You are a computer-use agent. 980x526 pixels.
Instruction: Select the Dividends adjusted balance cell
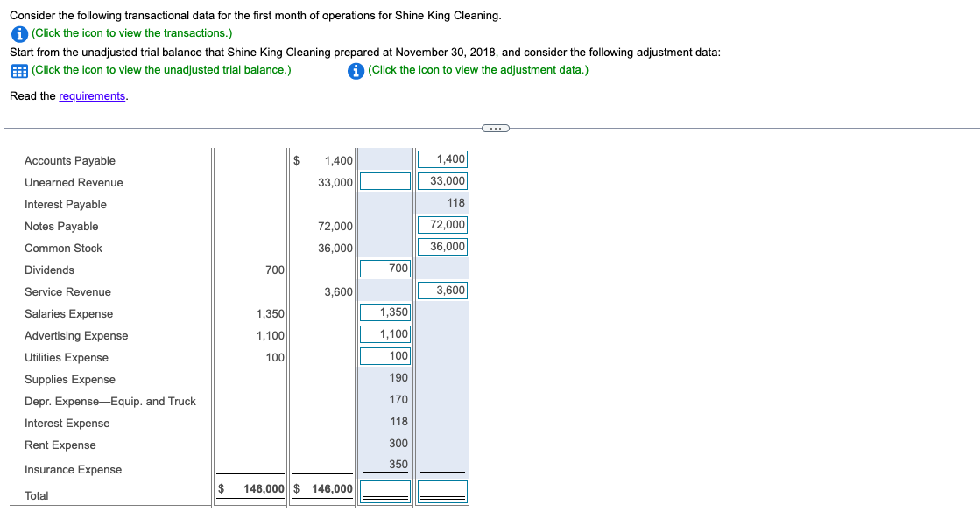pos(385,268)
